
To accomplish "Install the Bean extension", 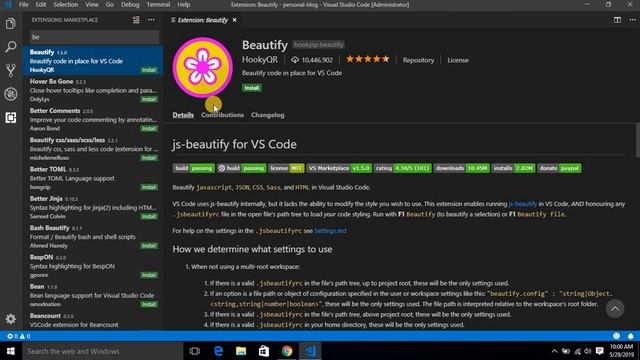I will (x=149, y=304).
